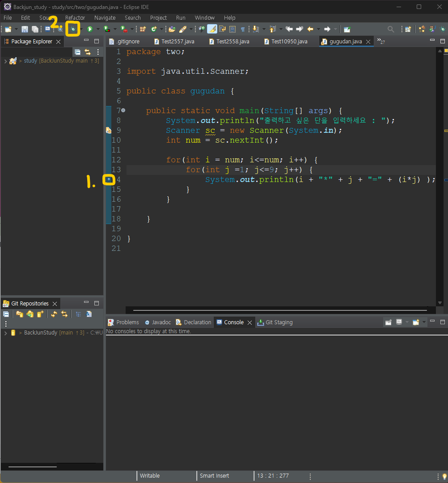Open the Git Staging view tab
This screenshot has height=483, width=448.
click(x=275, y=322)
